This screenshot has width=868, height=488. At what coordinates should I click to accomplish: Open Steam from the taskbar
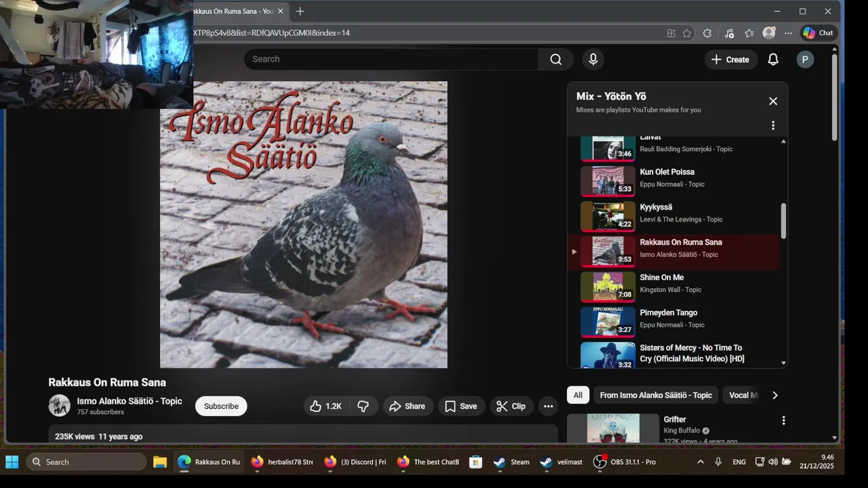tap(511, 462)
